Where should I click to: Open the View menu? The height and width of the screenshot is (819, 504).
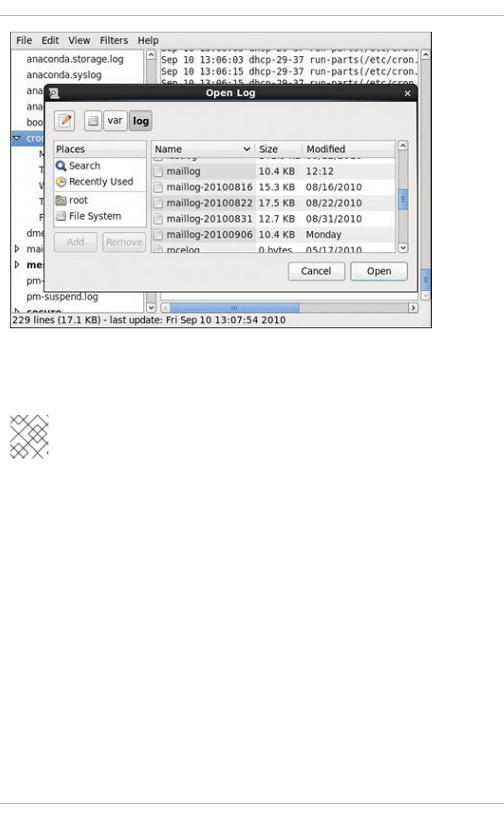pyautogui.click(x=79, y=41)
